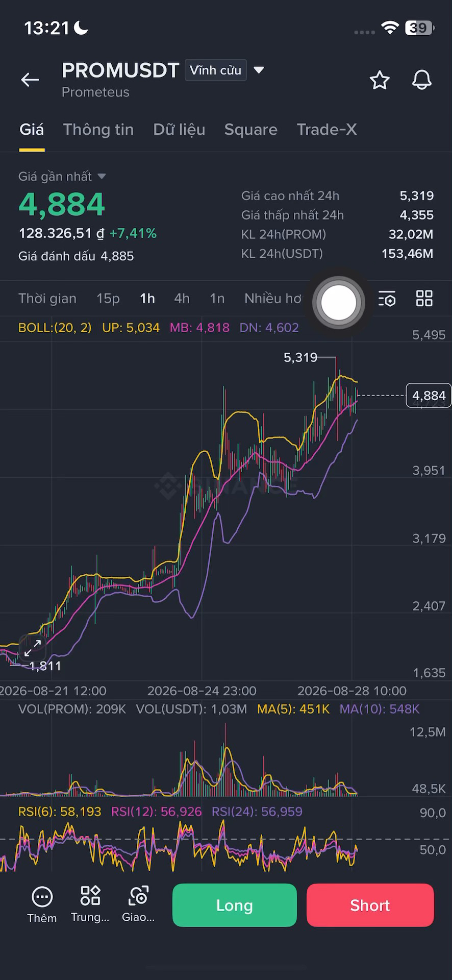452x980 pixels.
Task: Tap the 2026-08-28 10:00 time axis label
Action: click(x=352, y=691)
